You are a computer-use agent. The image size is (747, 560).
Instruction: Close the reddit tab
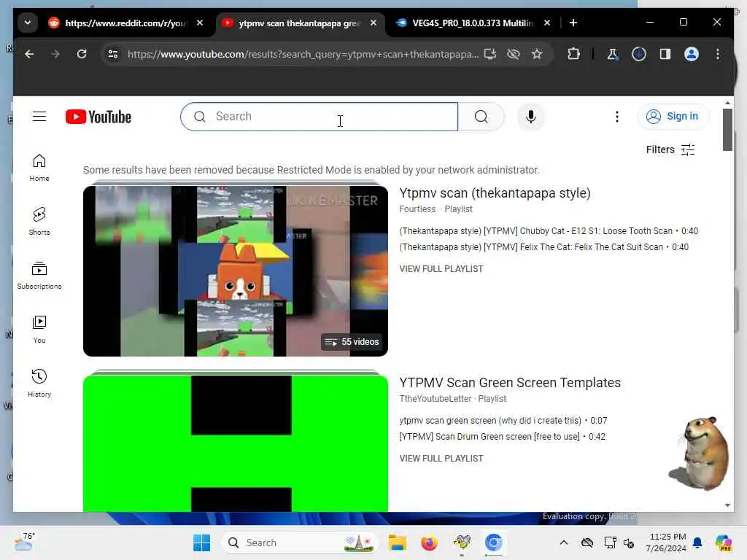click(200, 23)
